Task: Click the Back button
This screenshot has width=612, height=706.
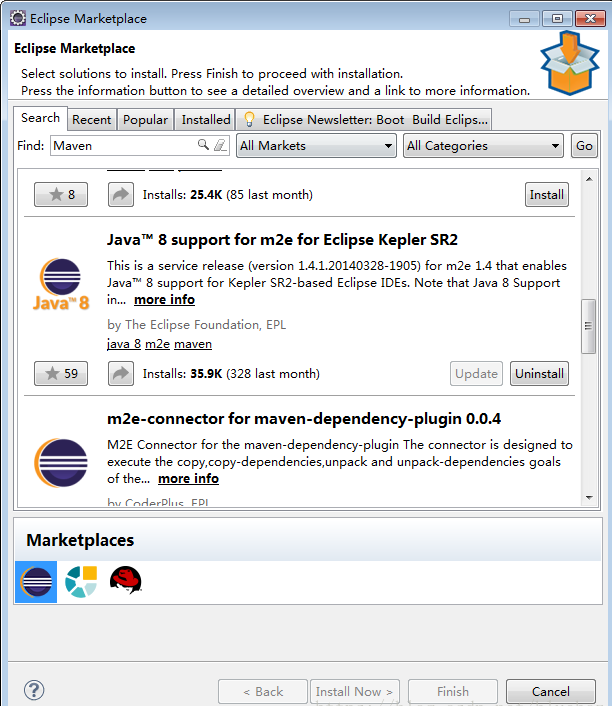Action: 263,691
